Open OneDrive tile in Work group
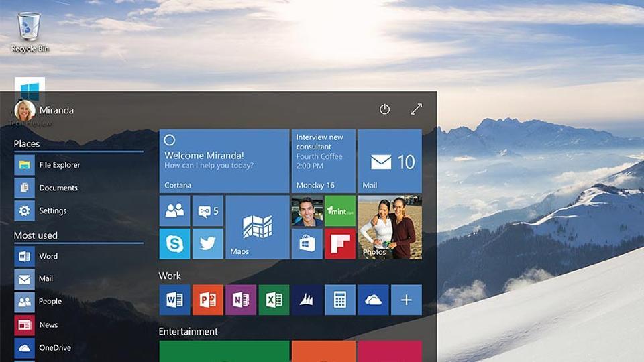644x362 pixels. pyautogui.click(x=373, y=300)
